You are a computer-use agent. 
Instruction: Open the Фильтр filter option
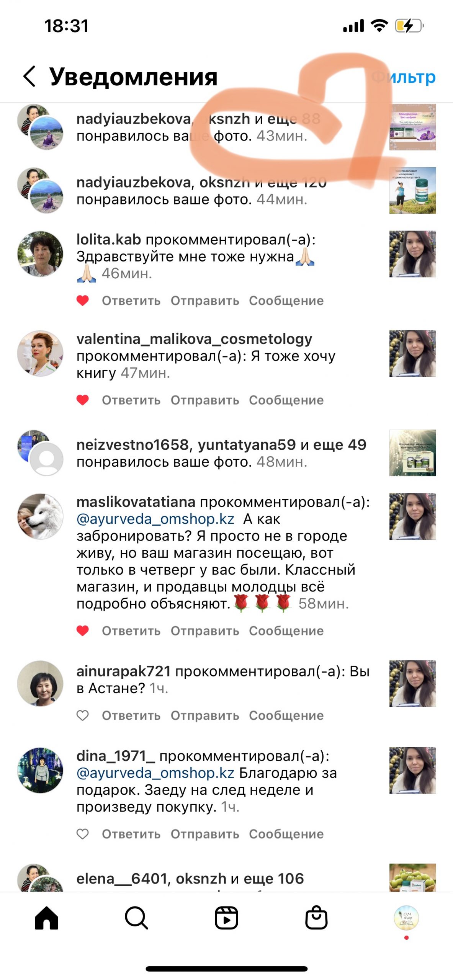[x=404, y=77]
